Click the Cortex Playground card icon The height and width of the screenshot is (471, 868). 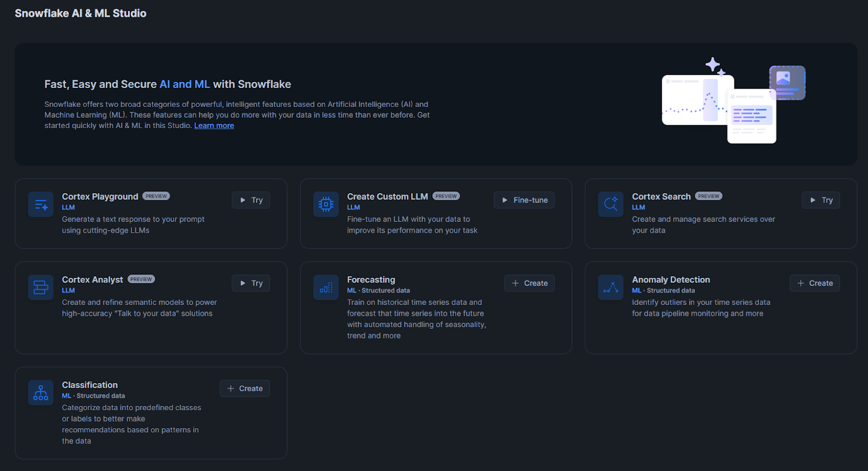(x=41, y=205)
